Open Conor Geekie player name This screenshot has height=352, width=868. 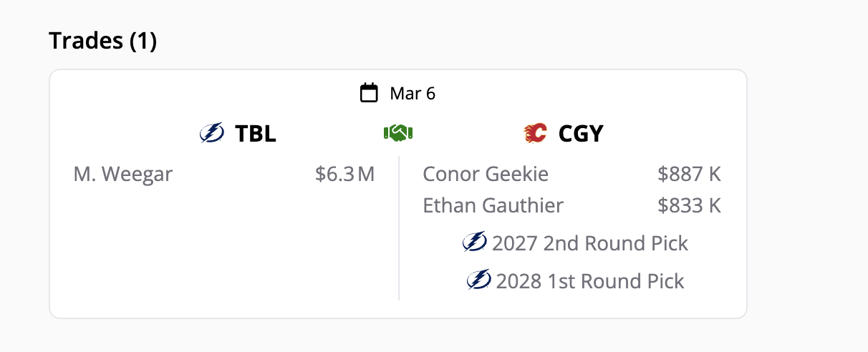[x=486, y=174]
